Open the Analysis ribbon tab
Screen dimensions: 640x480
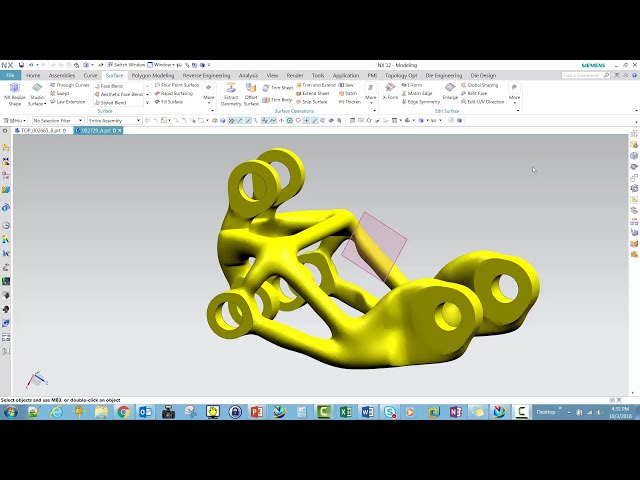pos(248,76)
